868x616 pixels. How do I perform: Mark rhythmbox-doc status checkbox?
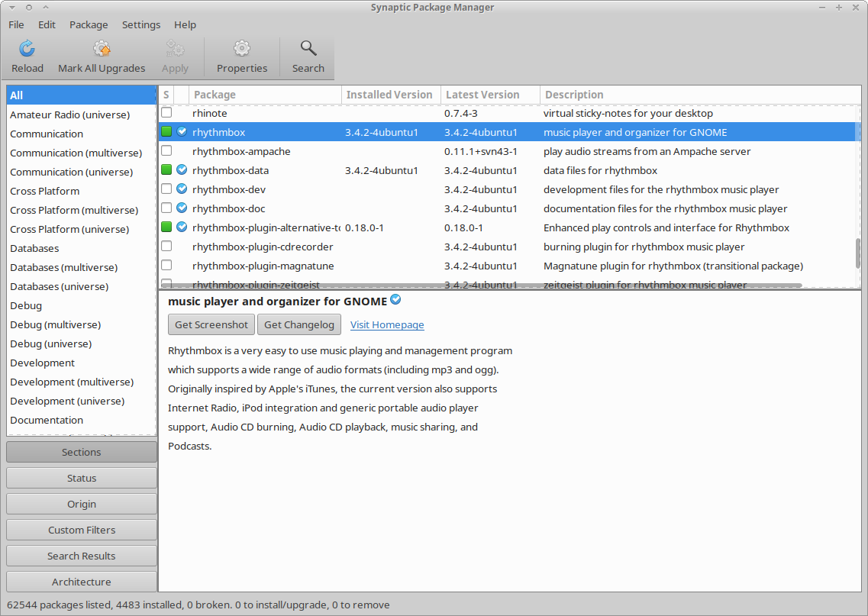[166, 208]
